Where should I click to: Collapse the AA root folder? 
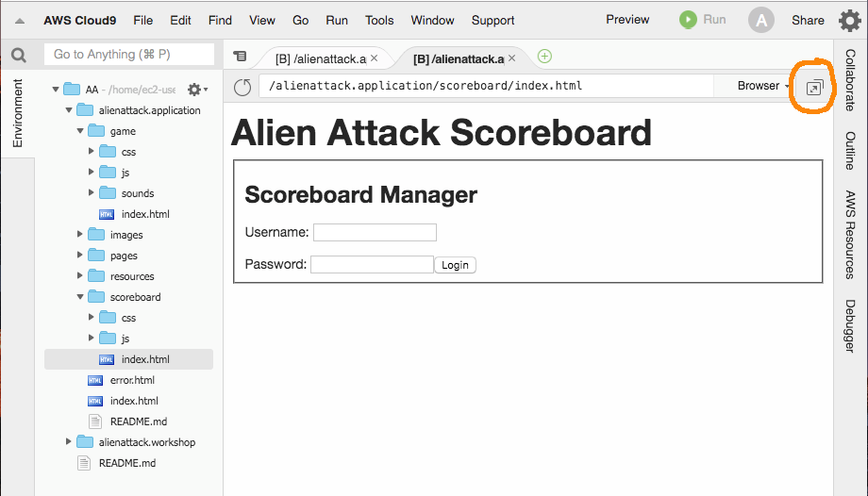tap(56, 89)
